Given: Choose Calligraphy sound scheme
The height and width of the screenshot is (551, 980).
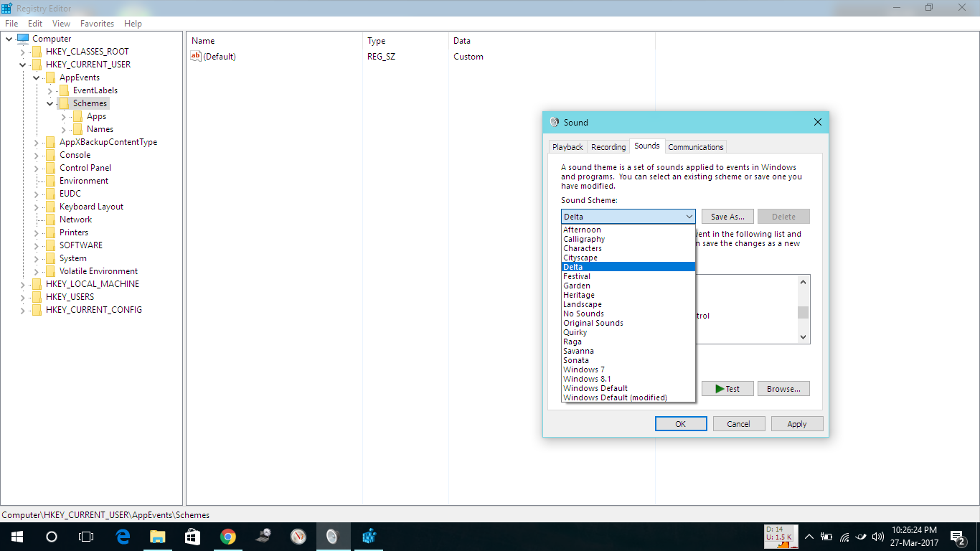Looking at the screenshot, I should pos(628,239).
